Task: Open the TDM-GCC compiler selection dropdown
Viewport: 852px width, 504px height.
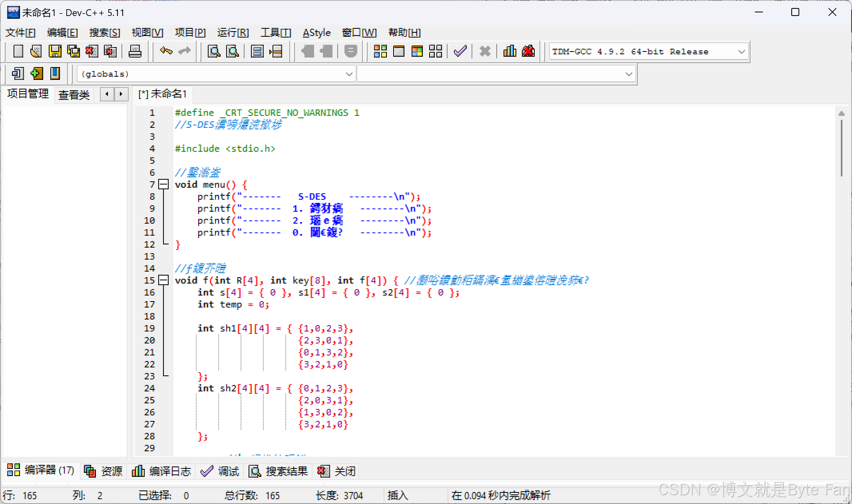Action: (x=741, y=52)
